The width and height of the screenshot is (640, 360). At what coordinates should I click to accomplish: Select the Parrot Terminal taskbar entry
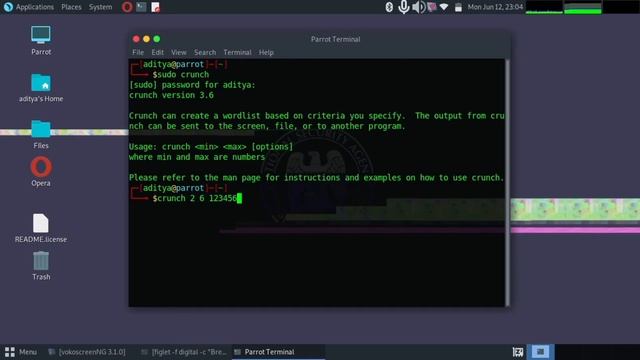click(x=279, y=352)
